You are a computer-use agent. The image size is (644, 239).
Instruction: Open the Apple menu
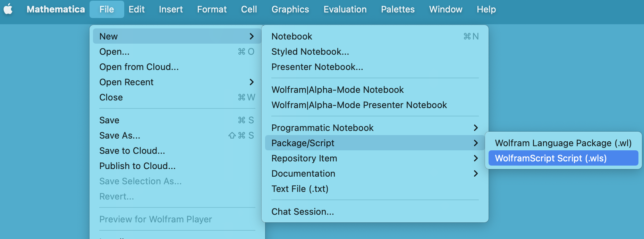coord(8,9)
